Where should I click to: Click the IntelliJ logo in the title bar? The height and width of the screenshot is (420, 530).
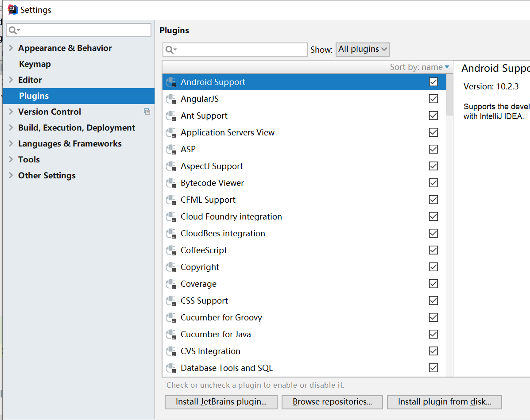[12, 10]
